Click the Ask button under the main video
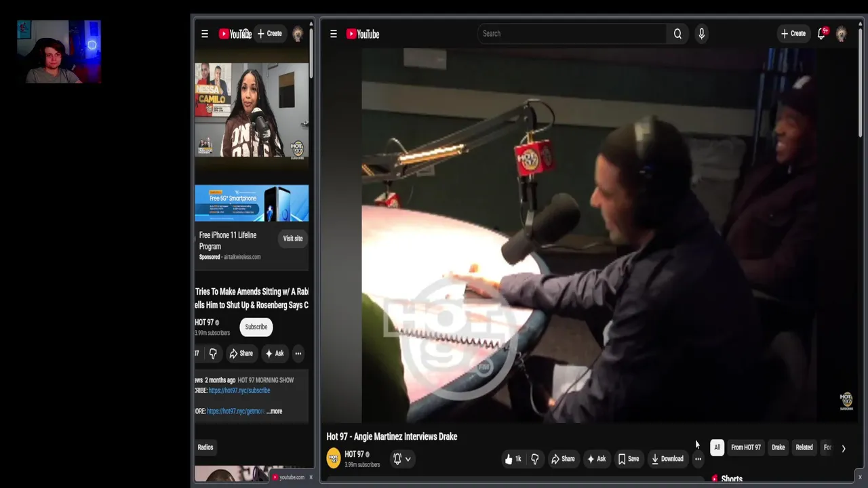 [x=597, y=459]
